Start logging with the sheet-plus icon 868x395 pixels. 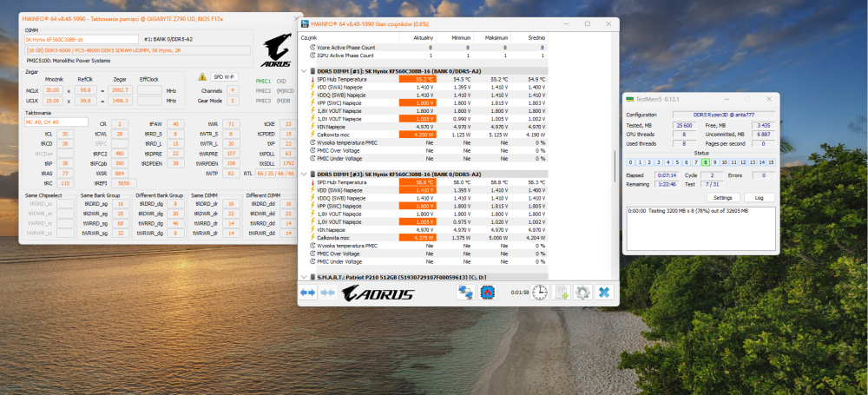point(562,292)
